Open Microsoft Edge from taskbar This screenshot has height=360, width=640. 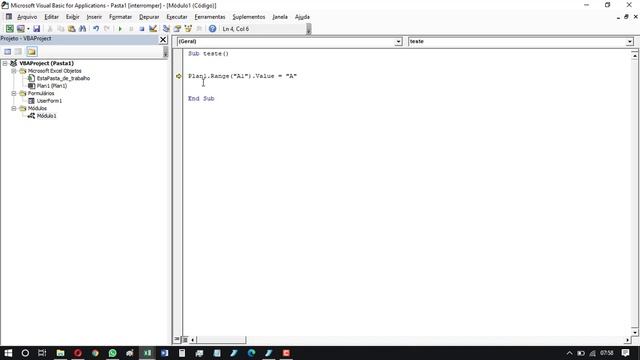coord(251,353)
